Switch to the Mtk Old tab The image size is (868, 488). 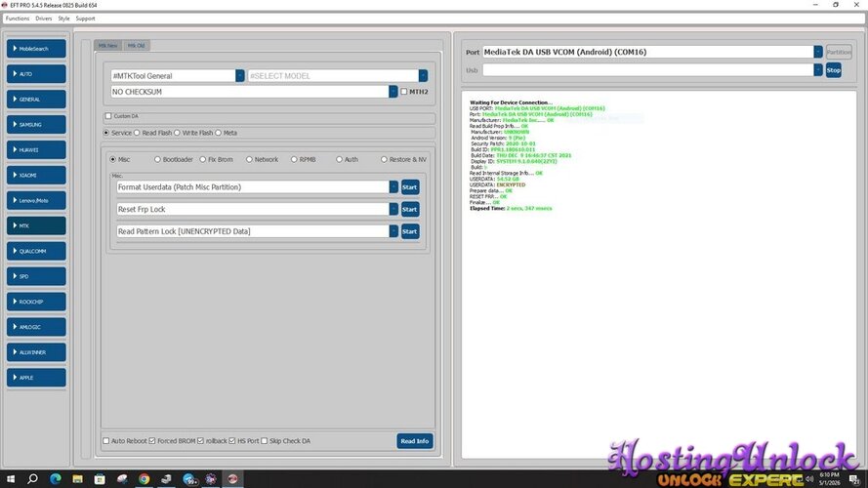click(136, 45)
